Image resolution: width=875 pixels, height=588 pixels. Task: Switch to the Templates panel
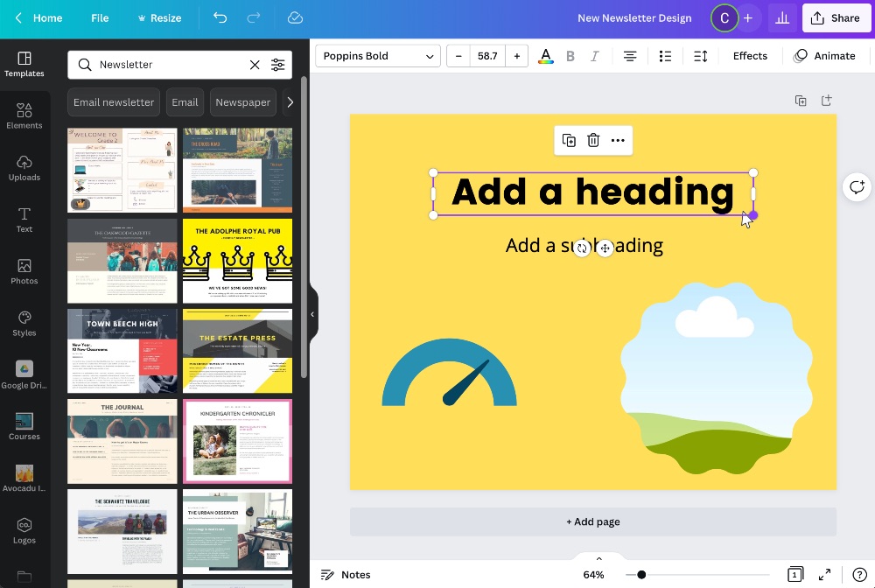pyautogui.click(x=24, y=64)
